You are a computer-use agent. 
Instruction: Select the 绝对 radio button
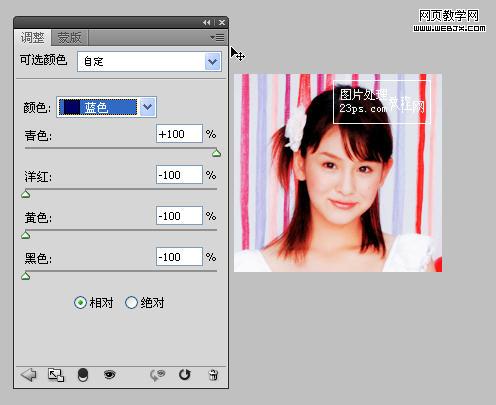coord(131,303)
